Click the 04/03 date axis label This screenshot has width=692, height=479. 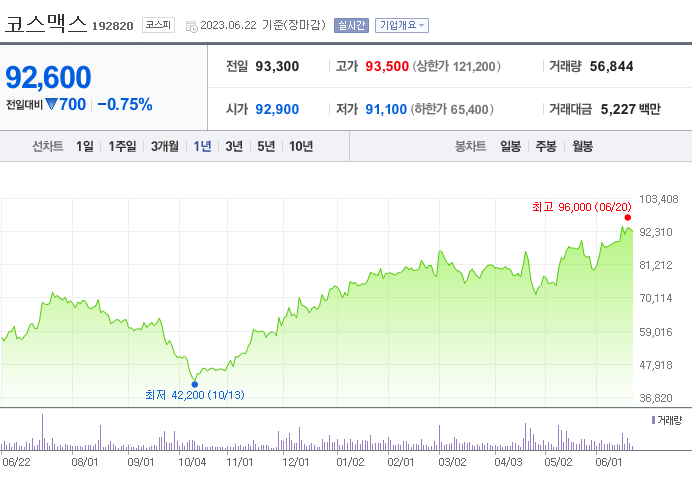pyautogui.click(x=508, y=462)
